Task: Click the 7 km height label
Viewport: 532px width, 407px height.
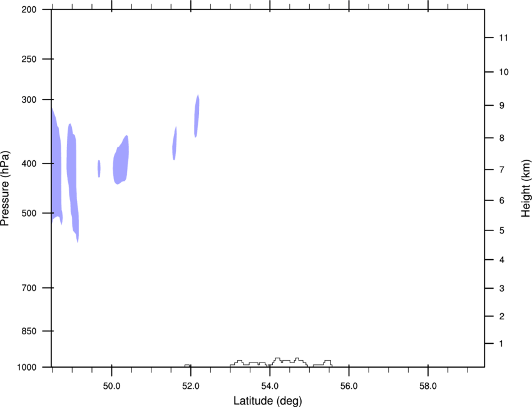Action: 501,170
